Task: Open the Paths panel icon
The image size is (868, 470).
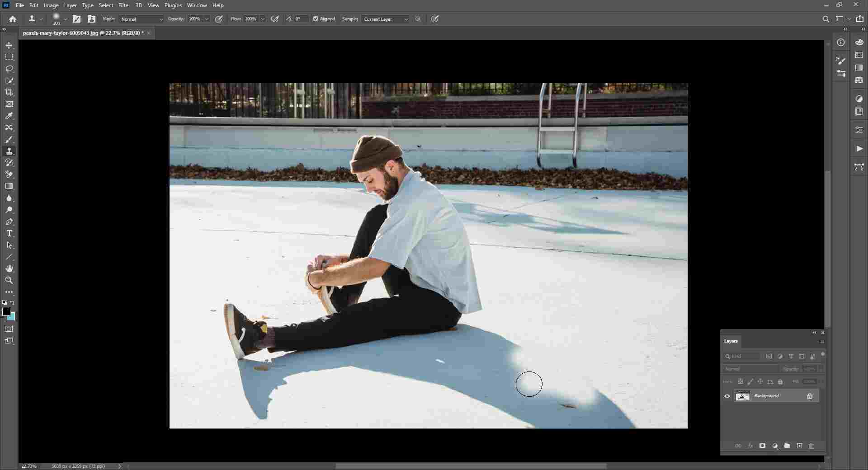Action: pyautogui.click(x=859, y=167)
